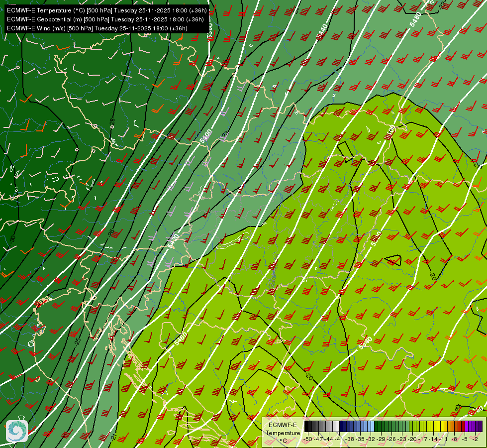Viewport: 487px width, 448px height.
Task: Click the -14 tick label in the legend
Action: point(433,439)
